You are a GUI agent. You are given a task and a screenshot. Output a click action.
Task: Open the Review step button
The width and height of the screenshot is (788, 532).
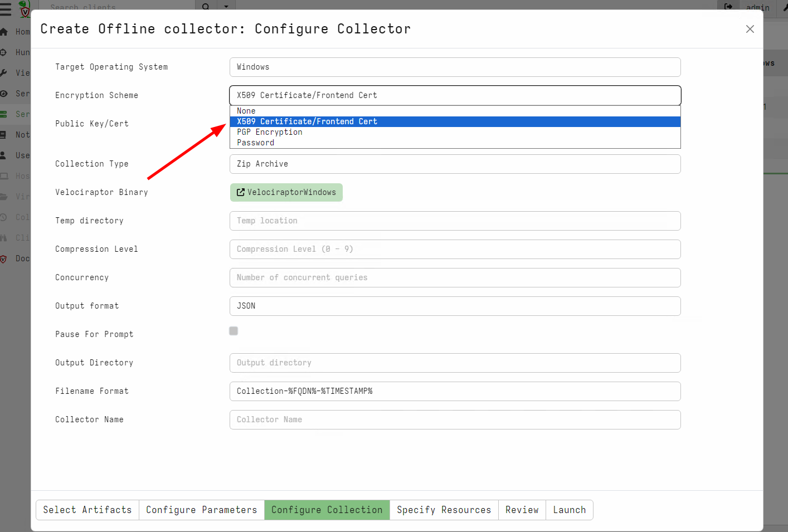pyautogui.click(x=522, y=510)
